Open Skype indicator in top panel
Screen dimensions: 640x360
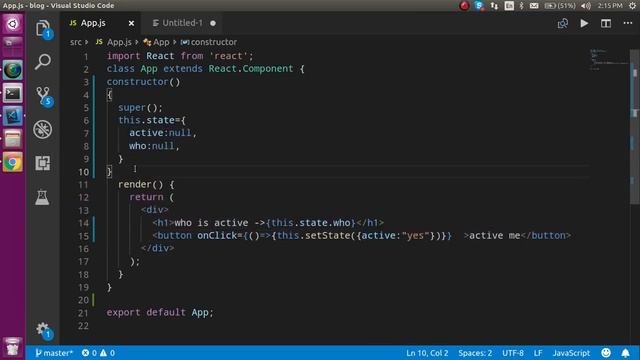click(x=479, y=5)
